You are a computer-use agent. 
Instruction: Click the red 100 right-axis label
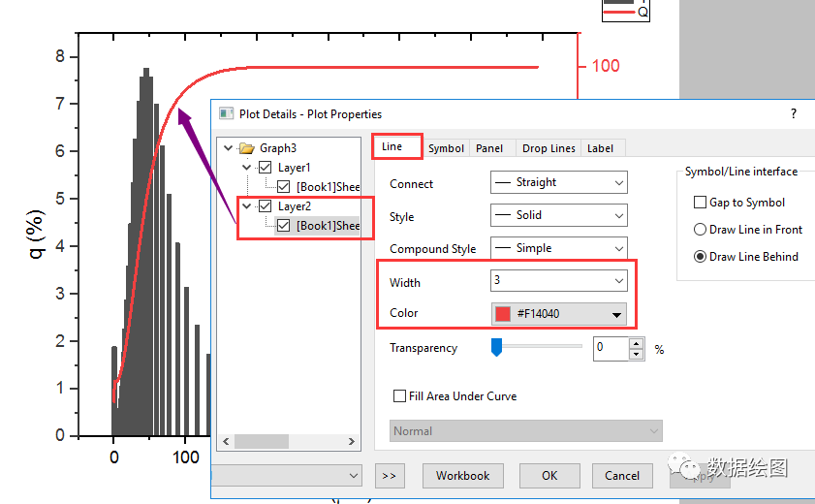click(x=606, y=66)
